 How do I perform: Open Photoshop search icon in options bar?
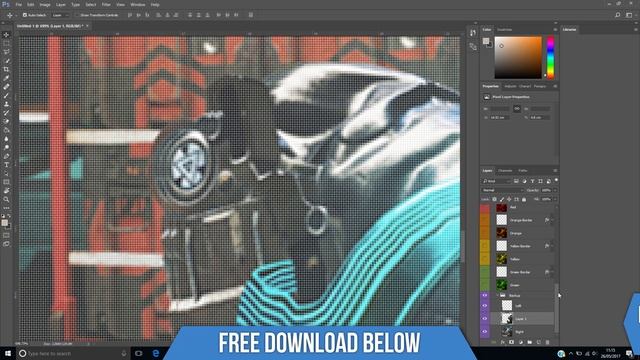tap(618, 15)
